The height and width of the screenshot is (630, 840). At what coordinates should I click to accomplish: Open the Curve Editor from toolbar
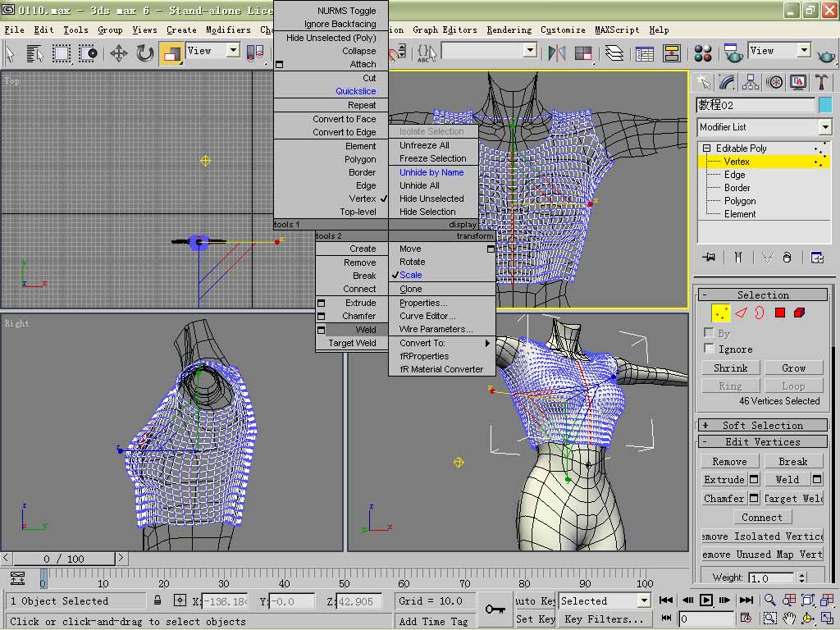click(x=645, y=53)
